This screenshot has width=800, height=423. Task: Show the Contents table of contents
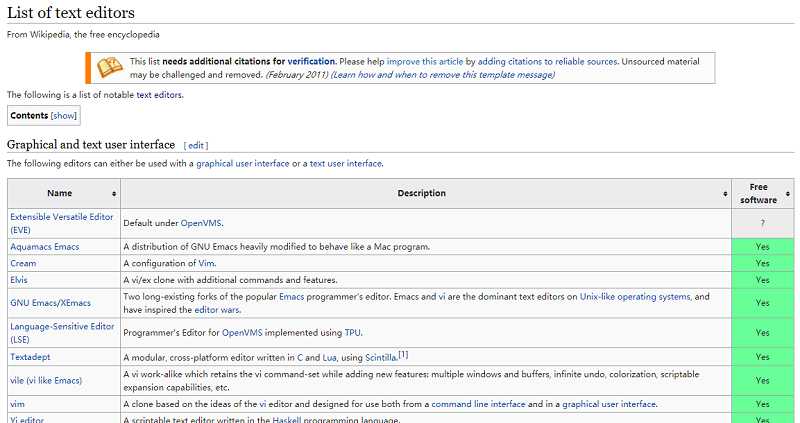coord(63,116)
